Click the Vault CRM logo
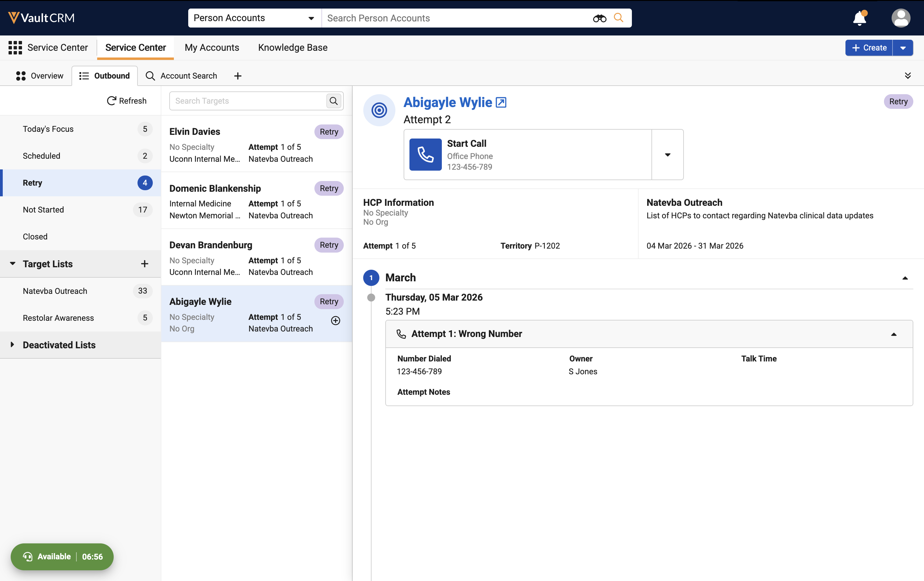 point(41,18)
